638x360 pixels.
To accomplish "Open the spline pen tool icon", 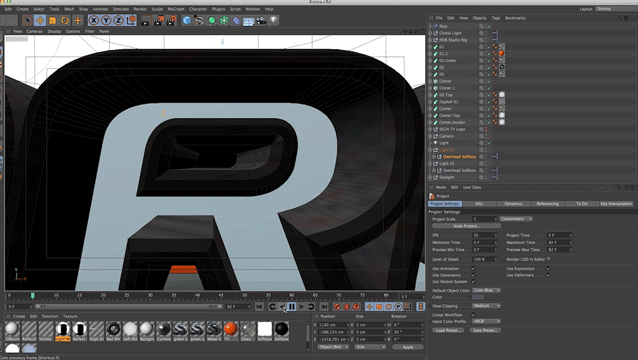I will tap(199, 20).
